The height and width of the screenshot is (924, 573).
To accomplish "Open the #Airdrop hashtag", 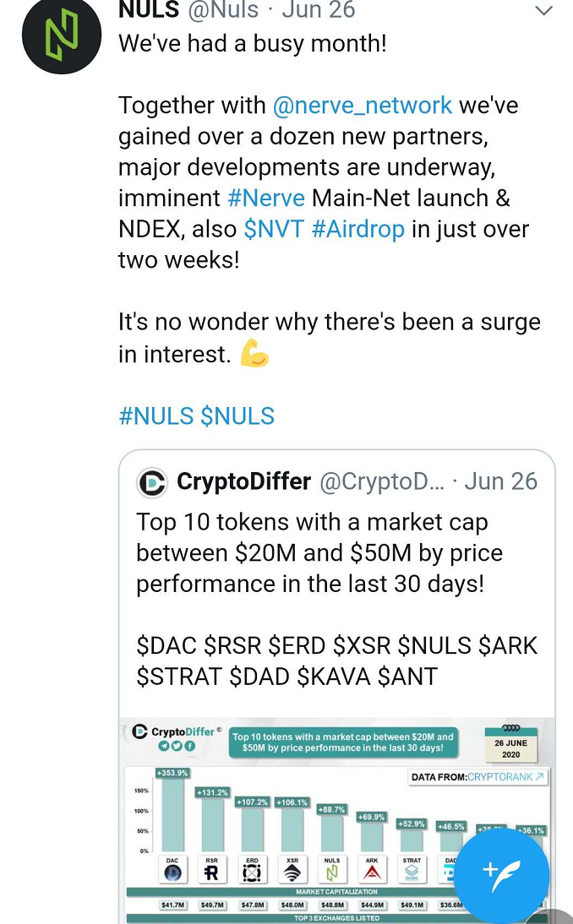I will (x=357, y=229).
